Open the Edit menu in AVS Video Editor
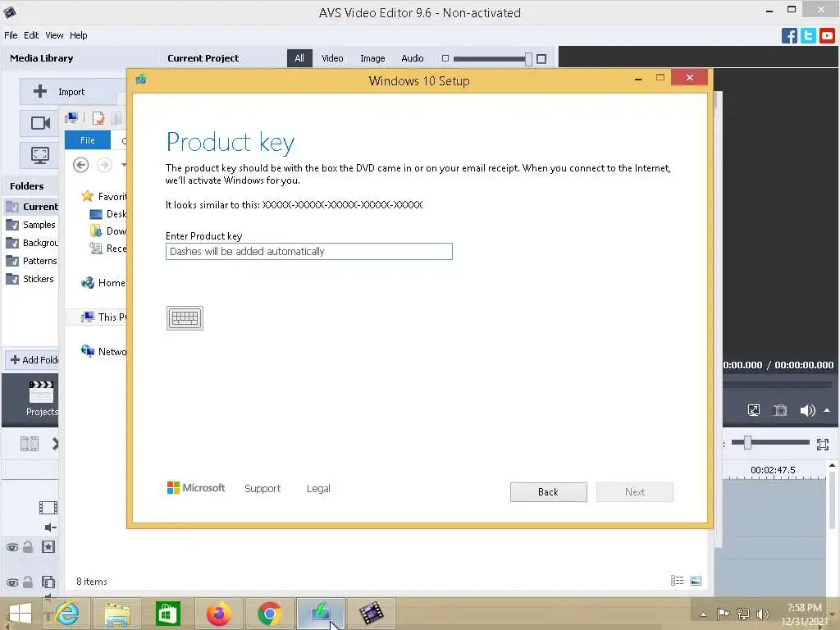Image resolution: width=840 pixels, height=630 pixels. 31,35
